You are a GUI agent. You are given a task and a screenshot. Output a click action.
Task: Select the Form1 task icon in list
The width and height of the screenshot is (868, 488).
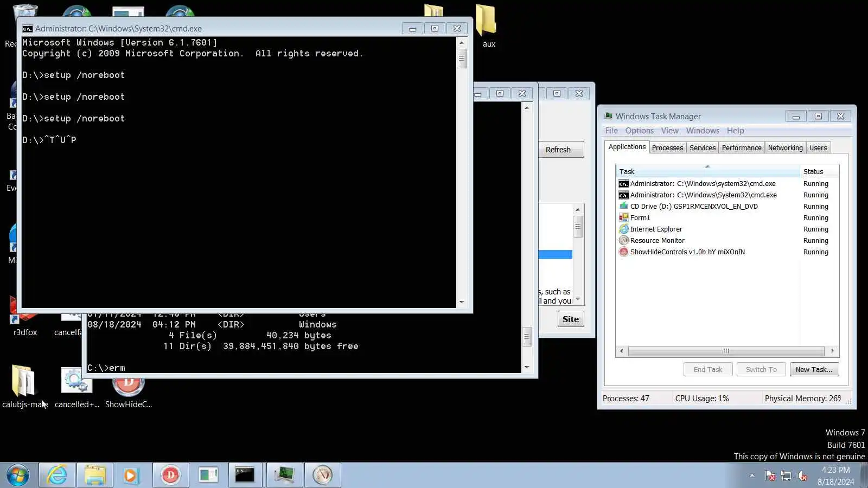pyautogui.click(x=624, y=217)
